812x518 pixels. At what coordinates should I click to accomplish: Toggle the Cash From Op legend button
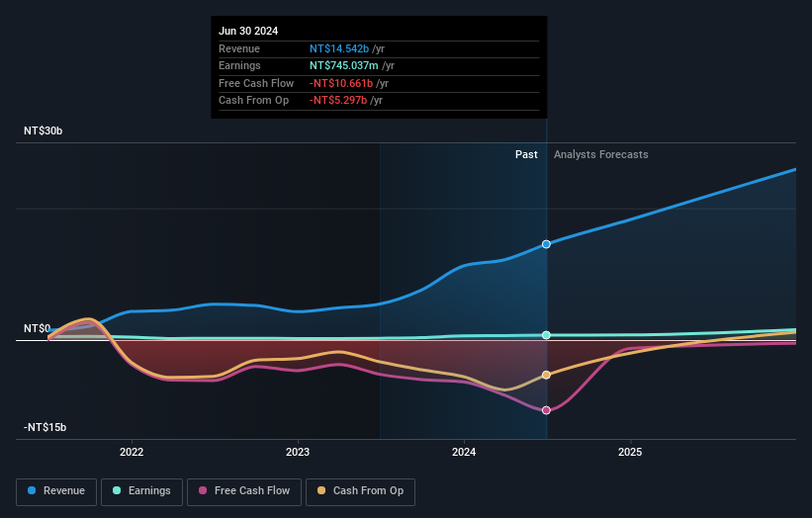point(360,491)
